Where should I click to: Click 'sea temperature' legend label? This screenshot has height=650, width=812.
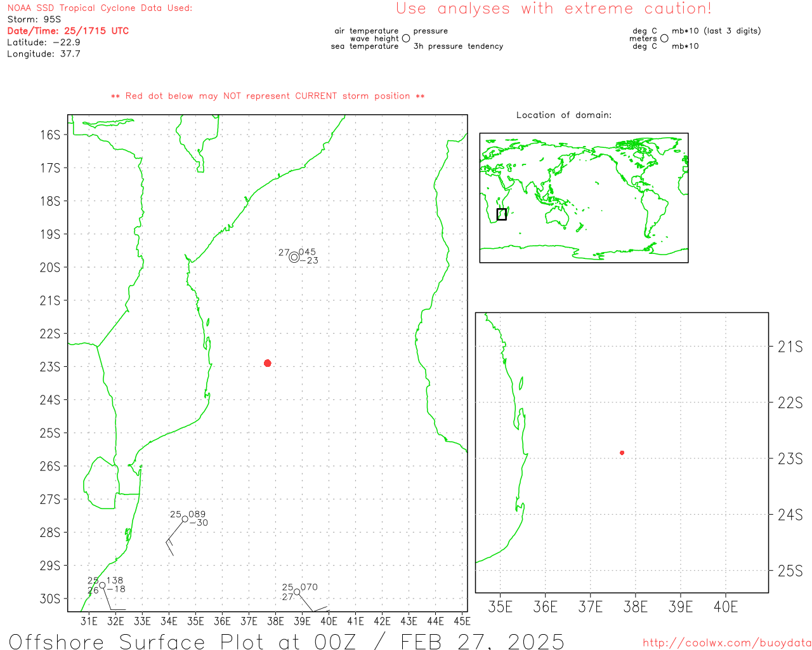tap(365, 46)
